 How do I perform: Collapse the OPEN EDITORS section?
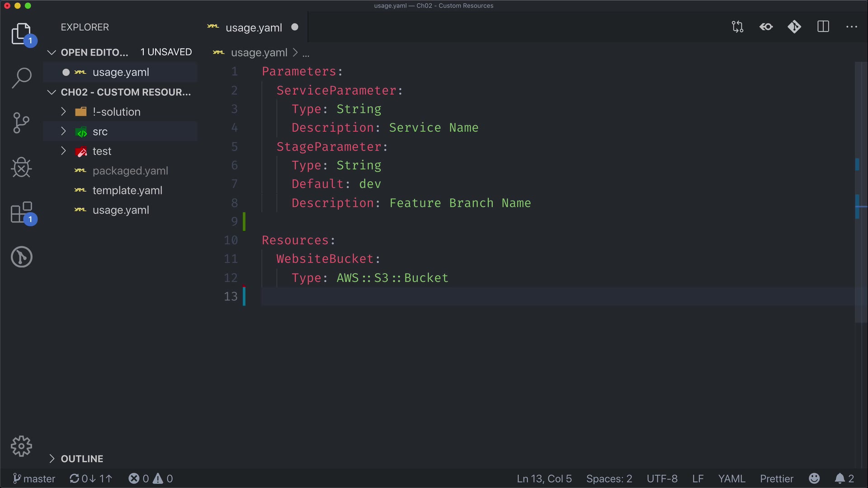pyautogui.click(x=94, y=52)
